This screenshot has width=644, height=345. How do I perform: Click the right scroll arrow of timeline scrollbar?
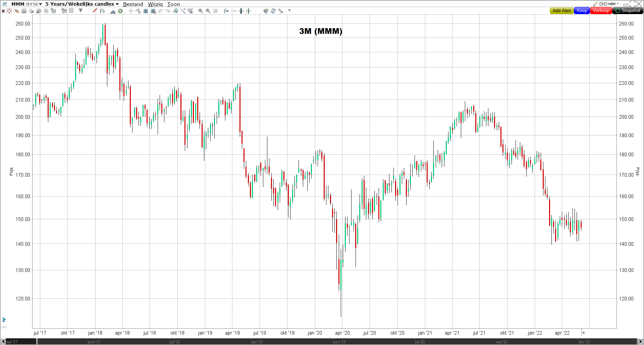point(640,342)
